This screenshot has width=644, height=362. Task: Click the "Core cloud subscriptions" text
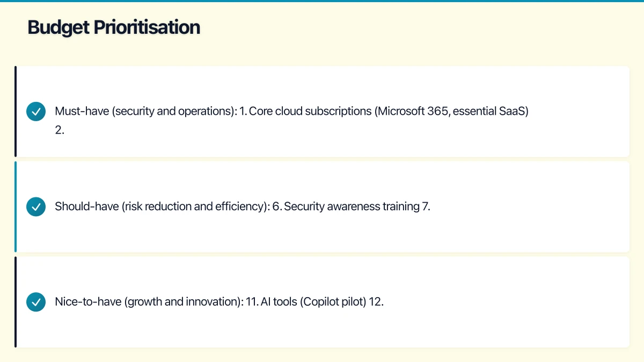point(310,112)
